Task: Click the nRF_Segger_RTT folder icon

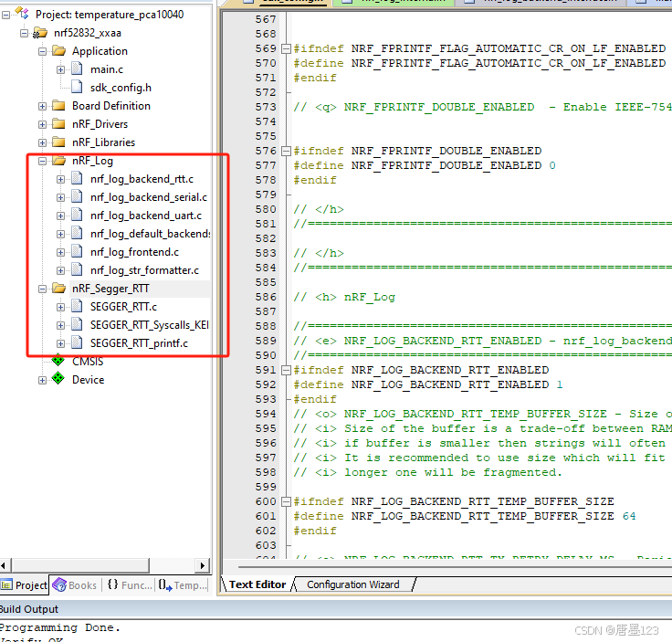Action: (58, 288)
